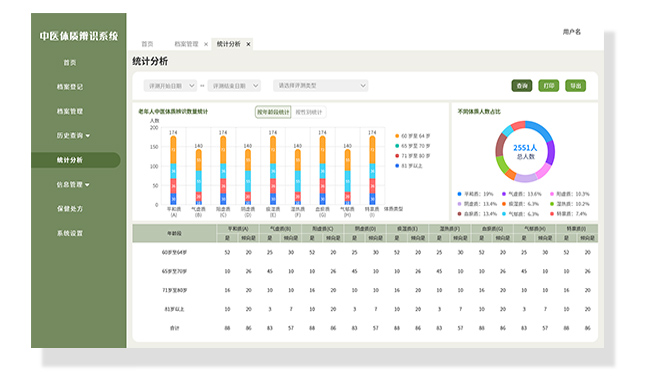The height and width of the screenshot is (376, 645).
Task: Click the 气虚质(B) bar in the chart
Action: point(198,177)
